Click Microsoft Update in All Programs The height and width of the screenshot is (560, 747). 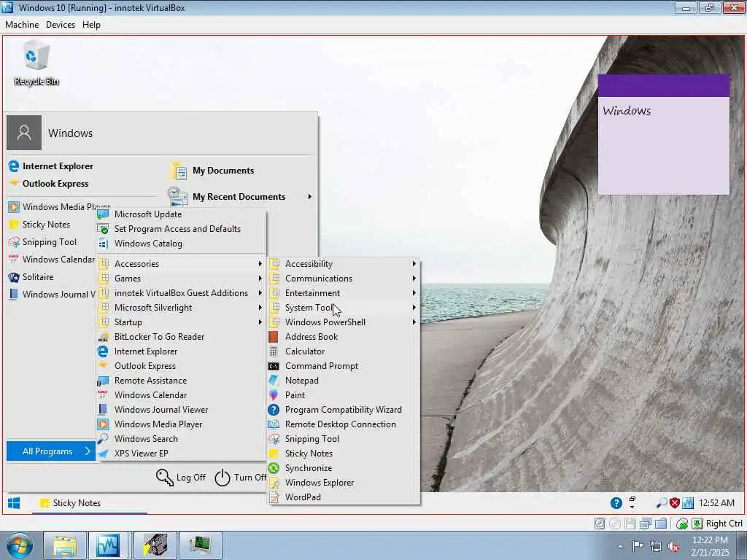coord(181,214)
